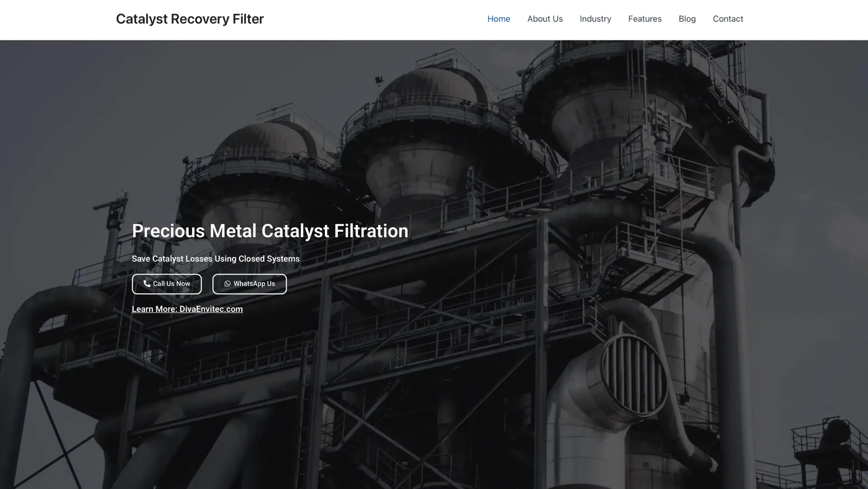Image resolution: width=868 pixels, height=489 pixels.
Task: Select Features in the navigation
Action: pyautogui.click(x=645, y=19)
